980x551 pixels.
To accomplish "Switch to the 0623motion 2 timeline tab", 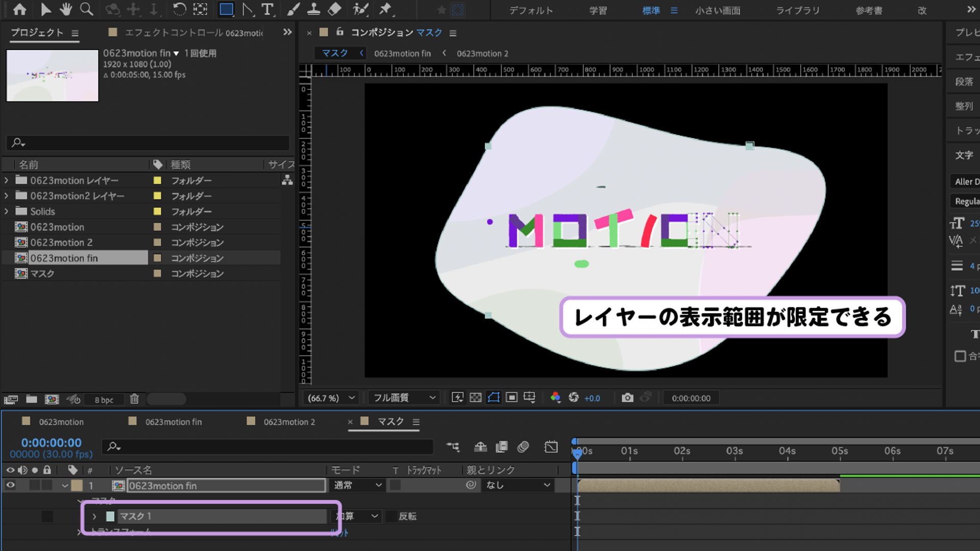I will (288, 422).
